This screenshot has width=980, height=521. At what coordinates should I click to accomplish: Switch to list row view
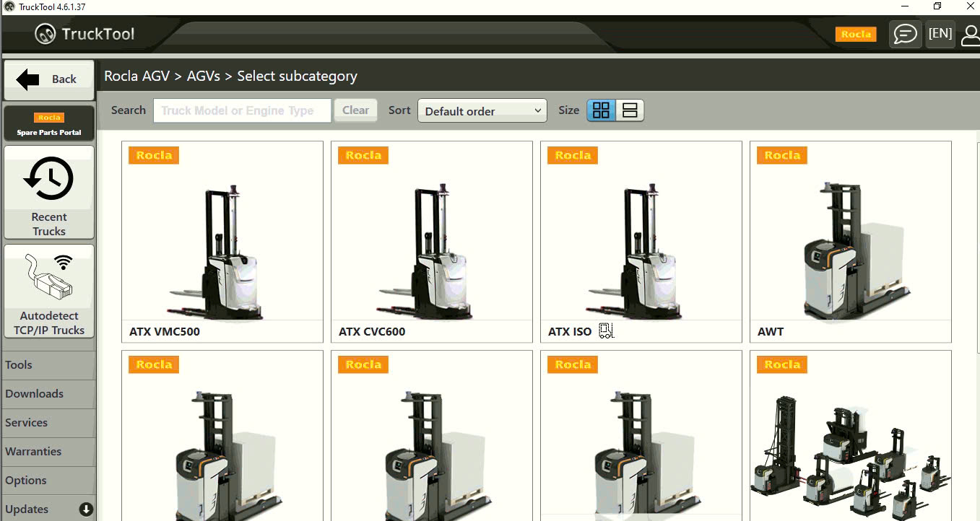(630, 110)
